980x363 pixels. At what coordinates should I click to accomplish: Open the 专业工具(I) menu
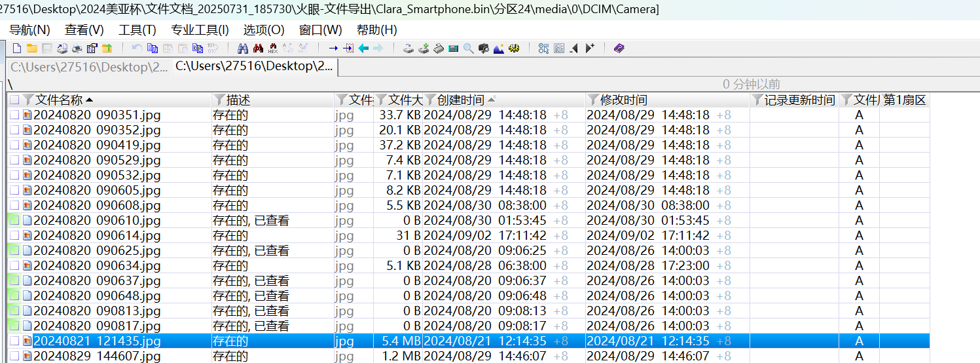pyautogui.click(x=200, y=30)
